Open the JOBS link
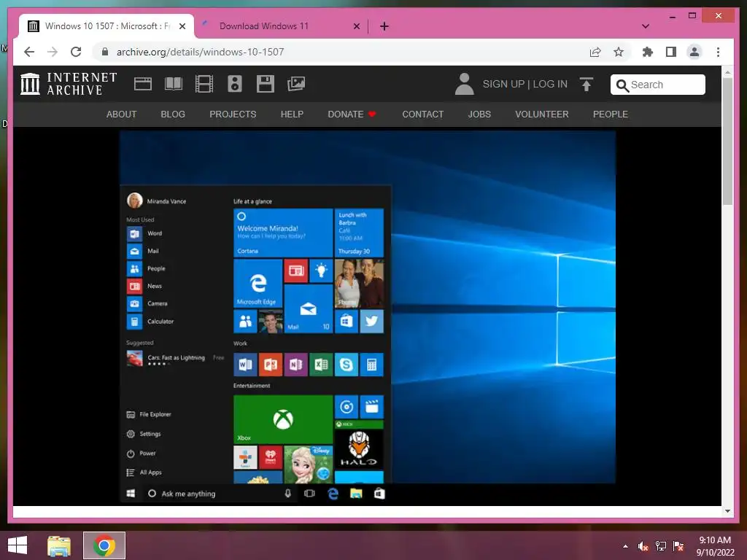The image size is (747, 560). tap(479, 114)
